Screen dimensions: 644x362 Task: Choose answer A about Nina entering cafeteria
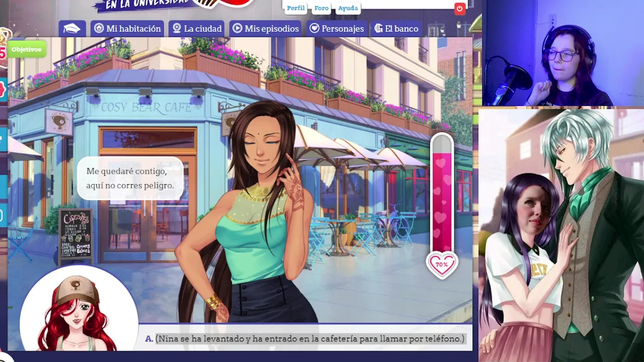point(305,339)
